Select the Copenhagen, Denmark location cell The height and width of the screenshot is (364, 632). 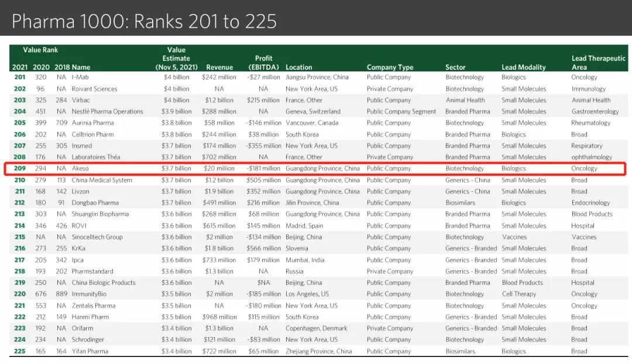[x=316, y=328]
